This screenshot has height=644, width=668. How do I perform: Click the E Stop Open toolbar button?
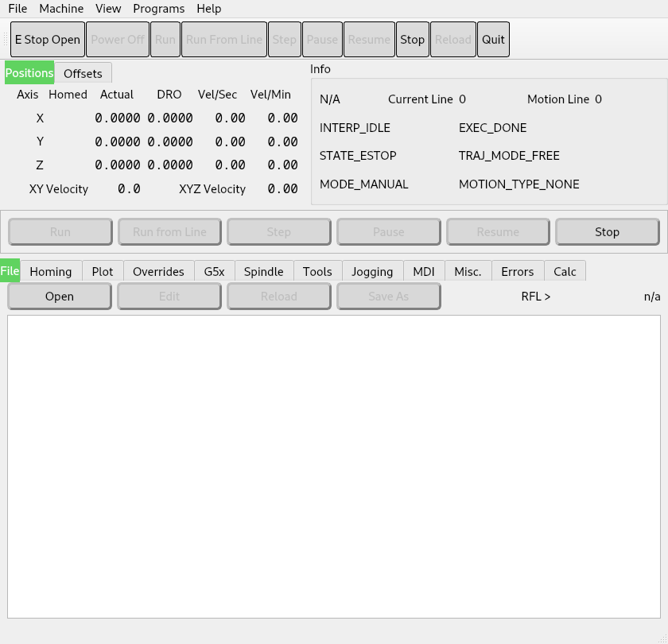tap(47, 39)
